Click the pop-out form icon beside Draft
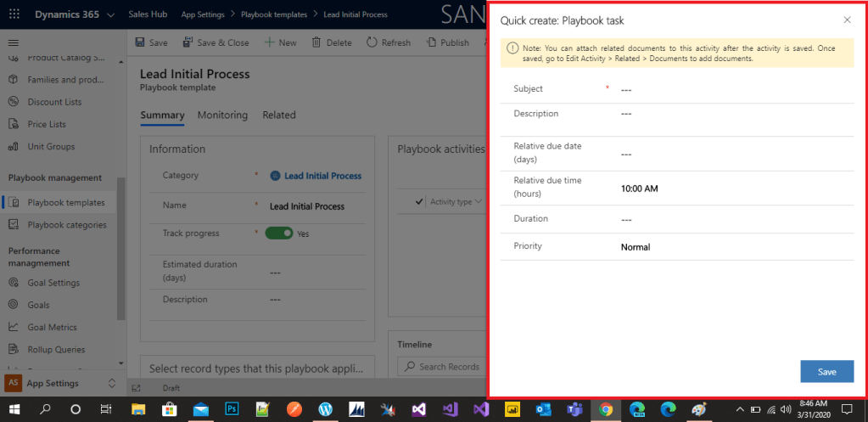The height and width of the screenshot is (422, 868). point(136,388)
